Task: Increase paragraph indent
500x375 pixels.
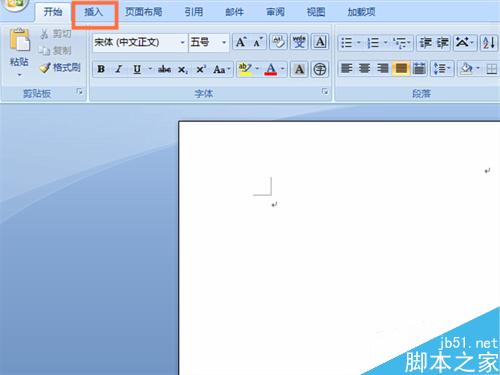Action: point(443,43)
